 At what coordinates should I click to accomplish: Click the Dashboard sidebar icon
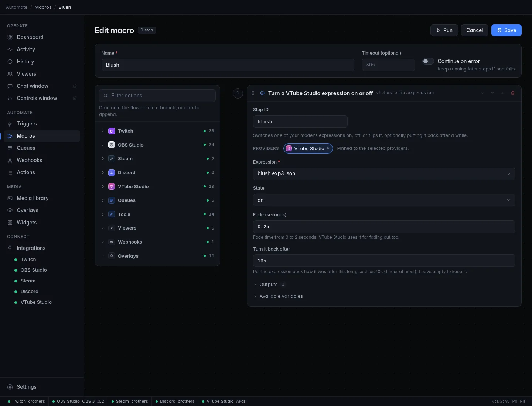coord(10,37)
